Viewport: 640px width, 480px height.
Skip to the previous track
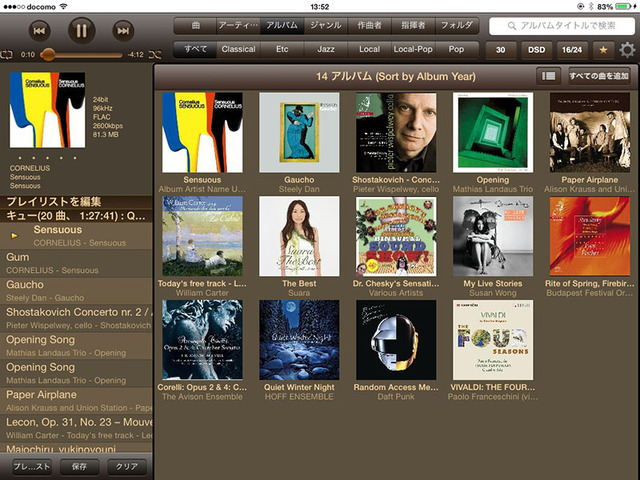pos(40,31)
